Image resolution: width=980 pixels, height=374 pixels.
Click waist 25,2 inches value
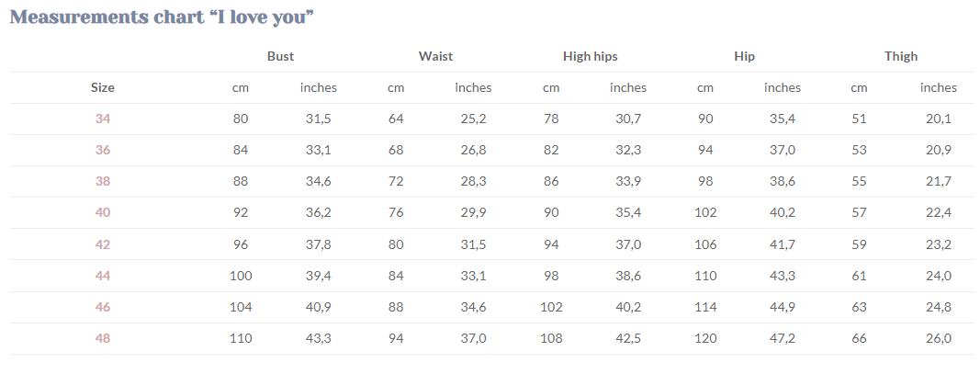[x=473, y=119]
